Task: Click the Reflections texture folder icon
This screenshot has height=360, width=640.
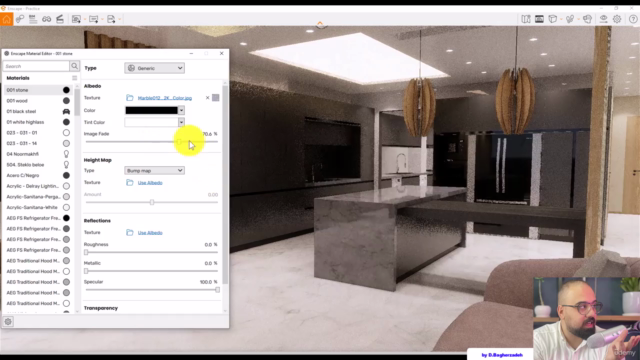Action: pyautogui.click(x=129, y=233)
